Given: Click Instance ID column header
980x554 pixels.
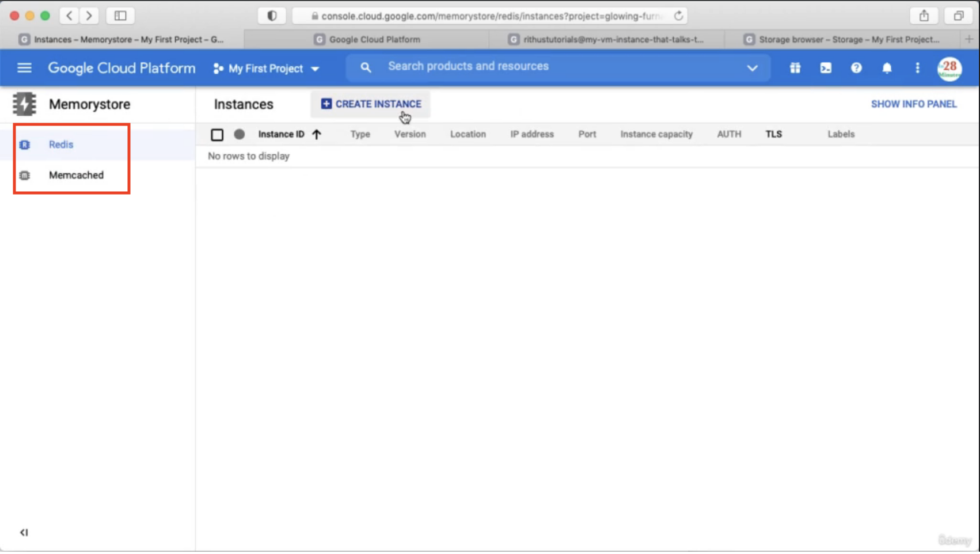Looking at the screenshot, I should pyautogui.click(x=281, y=134).
